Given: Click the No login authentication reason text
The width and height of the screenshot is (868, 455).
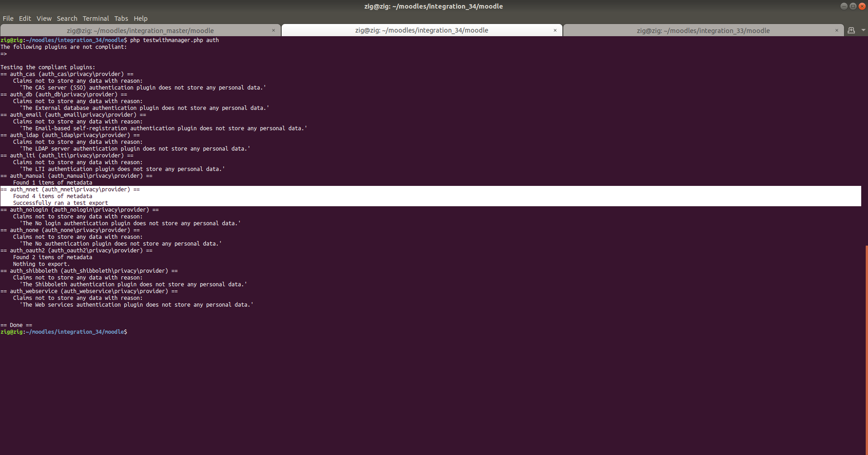Looking at the screenshot, I should click(130, 223).
